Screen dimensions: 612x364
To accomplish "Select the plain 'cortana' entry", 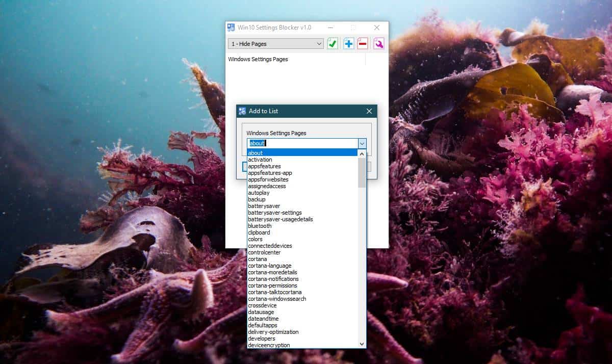I will (302, 259).
